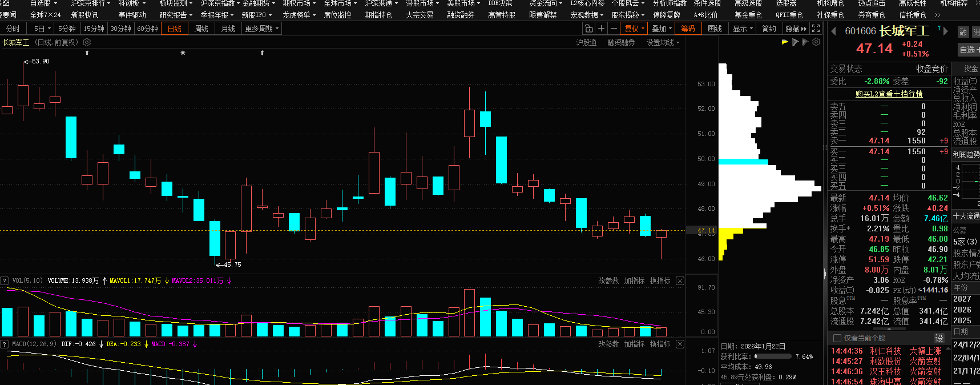Screen dimensions: 980x385
Task: Click 平均成本: 49.96 text
Action: coord(746,367)
